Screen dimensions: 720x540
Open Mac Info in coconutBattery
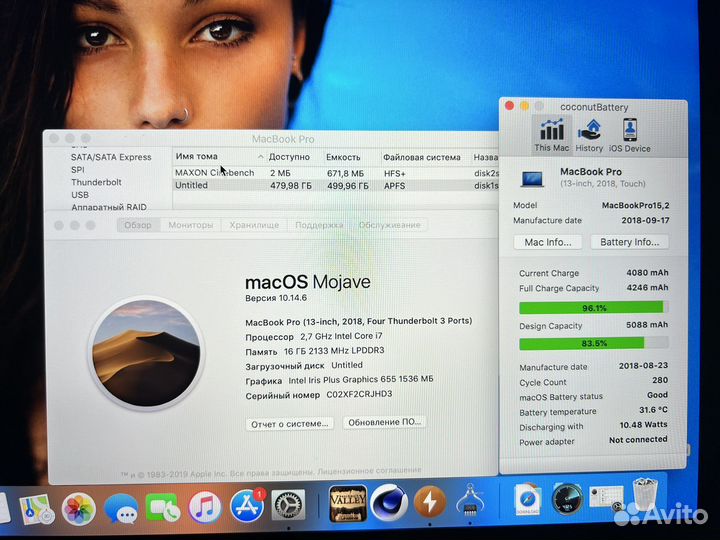click(x=548, y=242)
